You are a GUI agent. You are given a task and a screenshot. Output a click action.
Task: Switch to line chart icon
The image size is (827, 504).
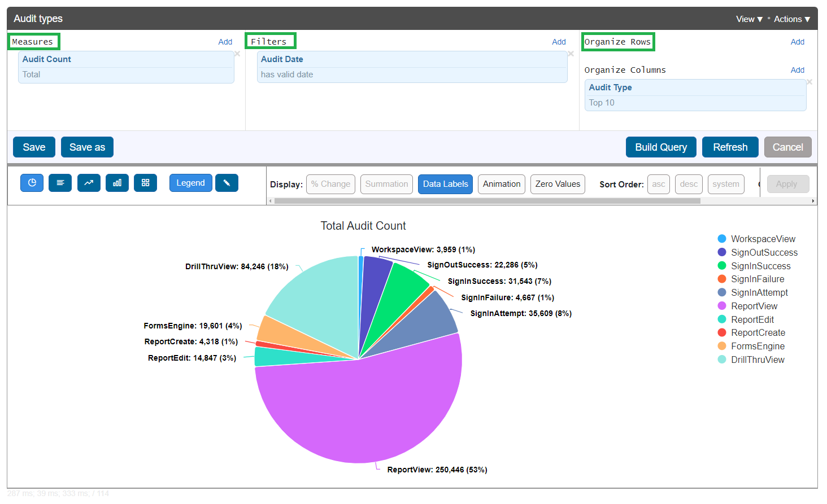point(89,183)
